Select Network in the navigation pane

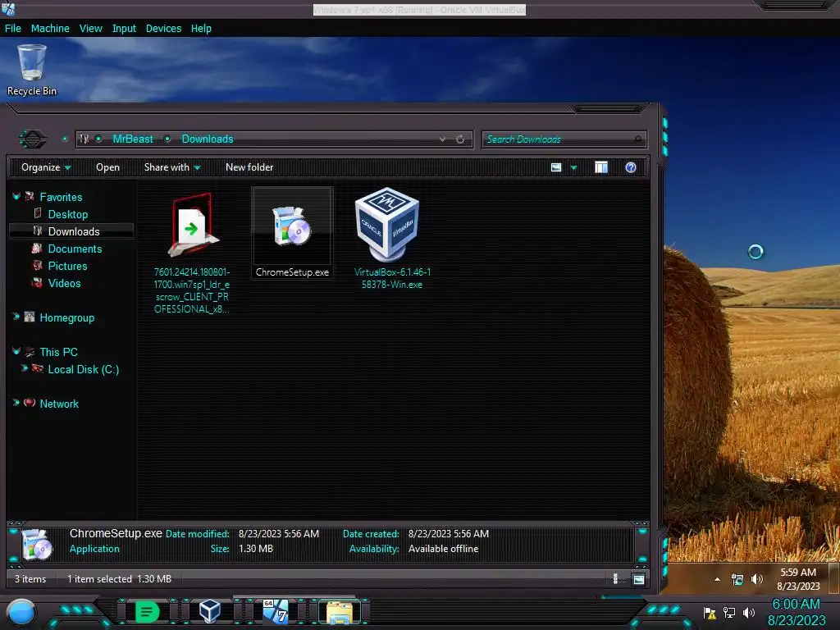[59, 404]
